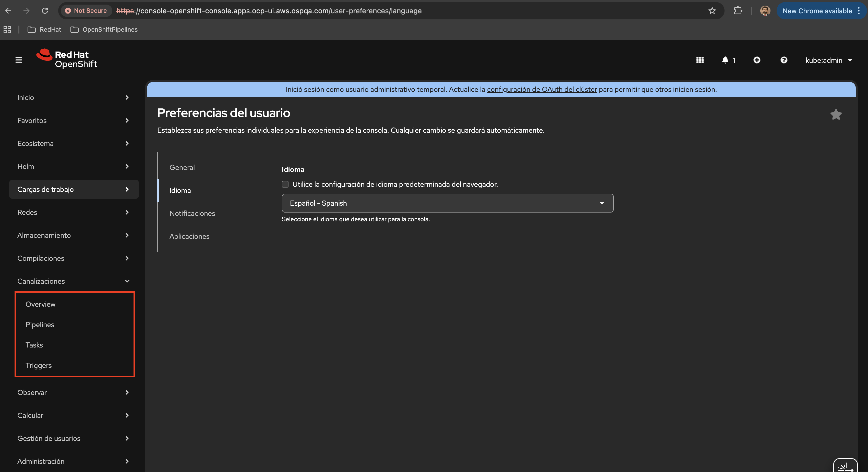Image resolution: width=868 pixels, height=472 pixels.
Task: Open the configuración de OAuth del clúster link
Action: pyautogui.click(x=542, y=89)
